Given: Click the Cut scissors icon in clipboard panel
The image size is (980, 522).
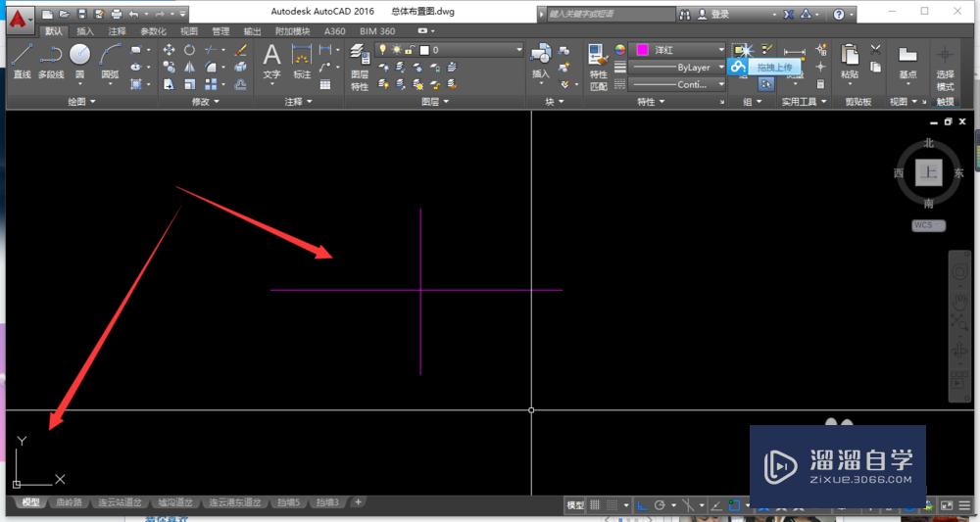Looking at the screenshot, I should [x=875, y=49].
